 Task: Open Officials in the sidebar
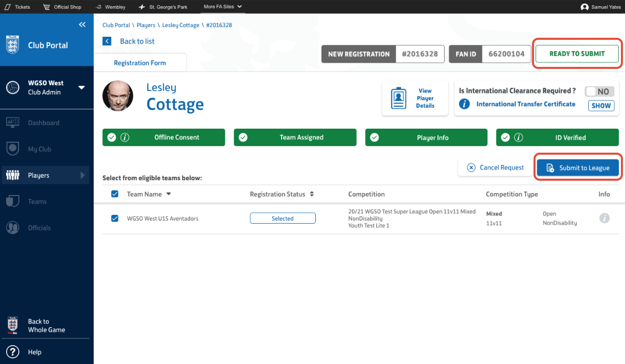[x=39, y=228]
